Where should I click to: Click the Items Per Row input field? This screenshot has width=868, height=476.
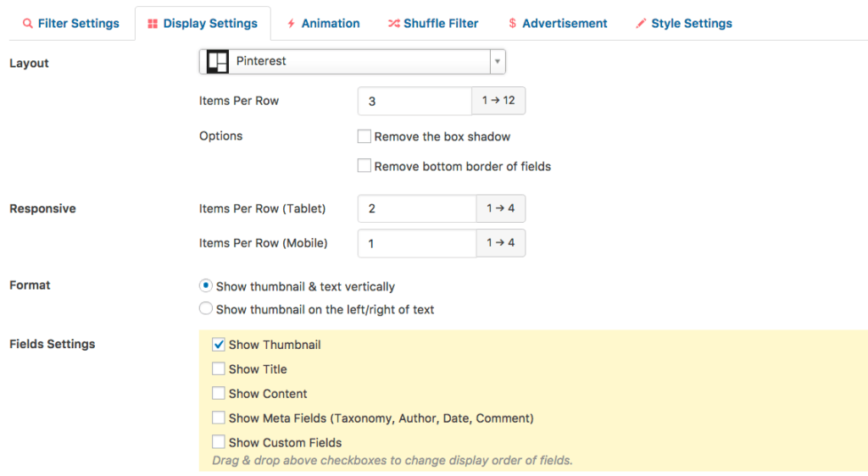pos(415,101)
